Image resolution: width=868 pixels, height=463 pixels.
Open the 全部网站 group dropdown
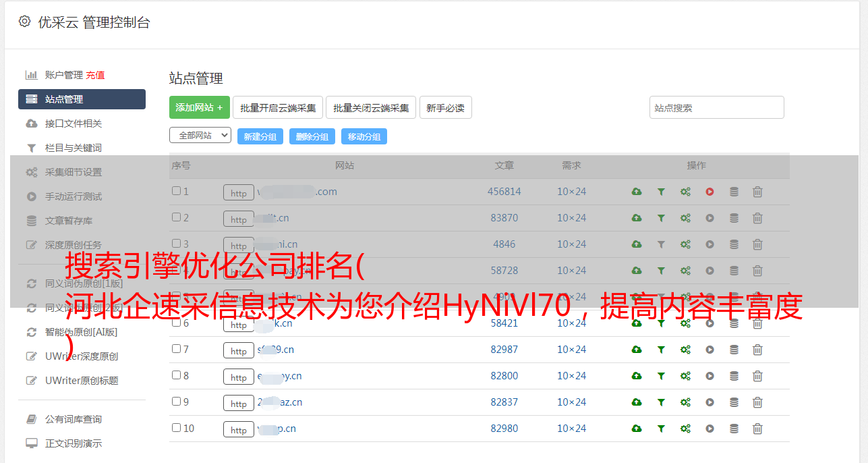coord(200,136)
